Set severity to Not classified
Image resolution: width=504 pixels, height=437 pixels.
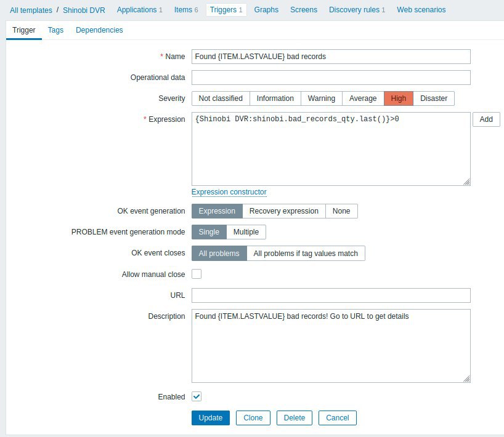click(x=221, y=98)
